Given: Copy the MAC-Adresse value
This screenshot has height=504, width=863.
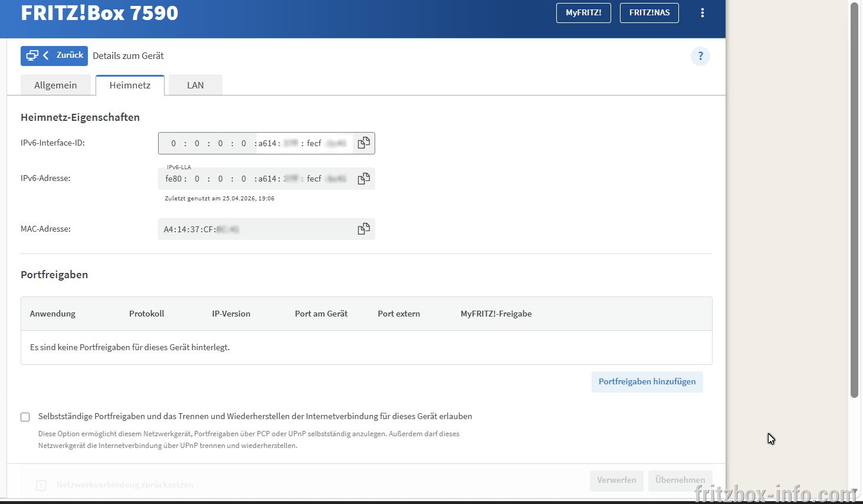Looking at the screenshot, I should (x=364, y=229).
